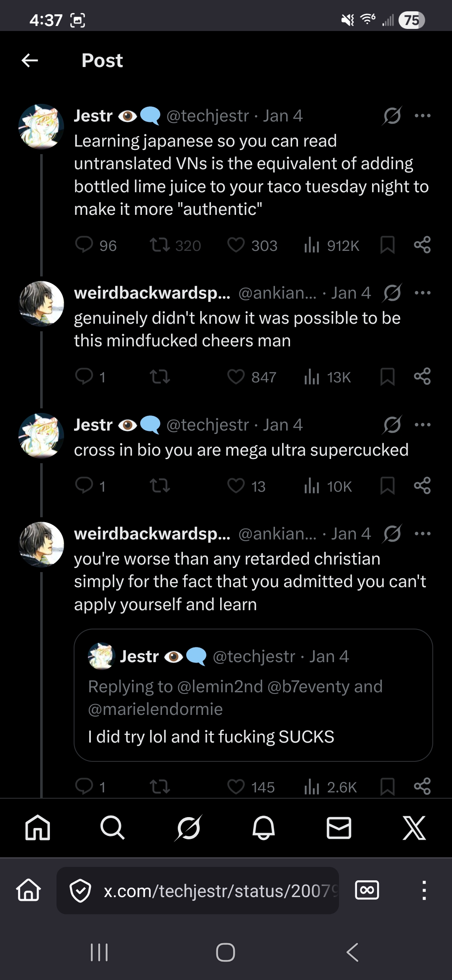The height and width of the screenshot is (980, 452).
Task: Open the three-dot menu on first Jestr post
Action: coord(422,116)
